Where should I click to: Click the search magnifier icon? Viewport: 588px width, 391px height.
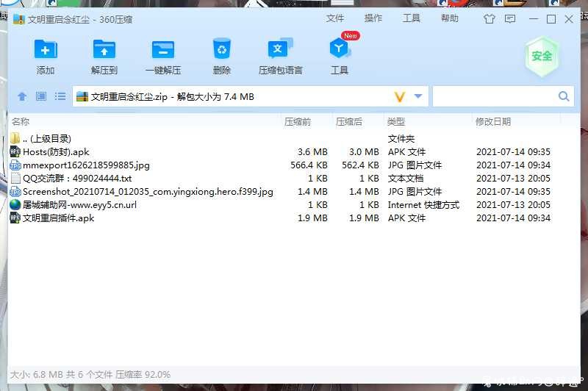click(x=563, y=96)
